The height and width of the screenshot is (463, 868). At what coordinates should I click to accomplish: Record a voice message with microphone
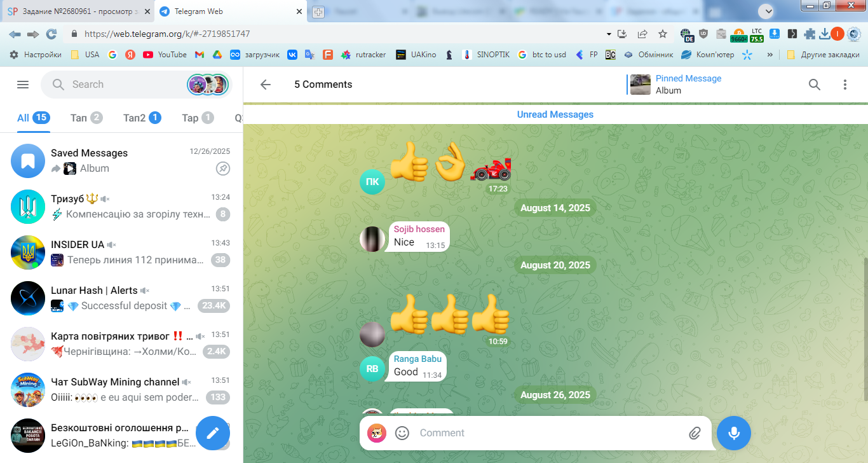(734, 433)
